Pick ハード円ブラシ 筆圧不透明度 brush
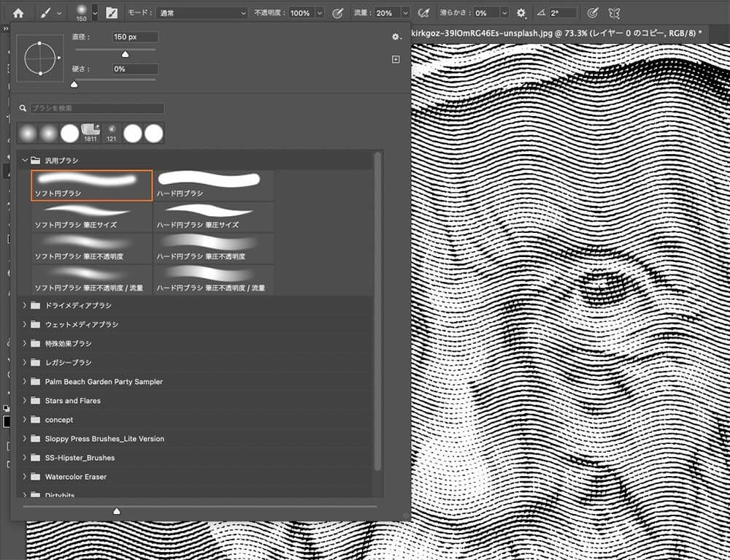Image resolution: width=730 pixels, height=560 pixels. 214,248
